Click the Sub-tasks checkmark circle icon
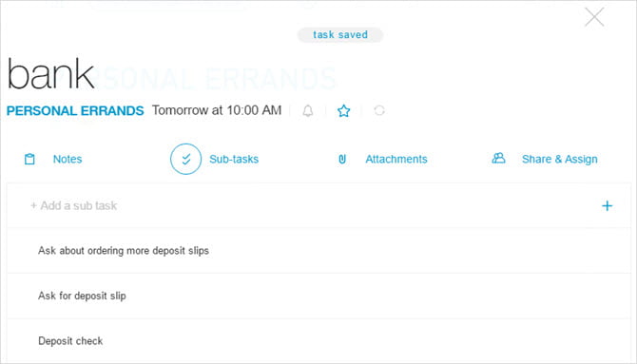The image size is (637, 364). [x=185, y=160]
